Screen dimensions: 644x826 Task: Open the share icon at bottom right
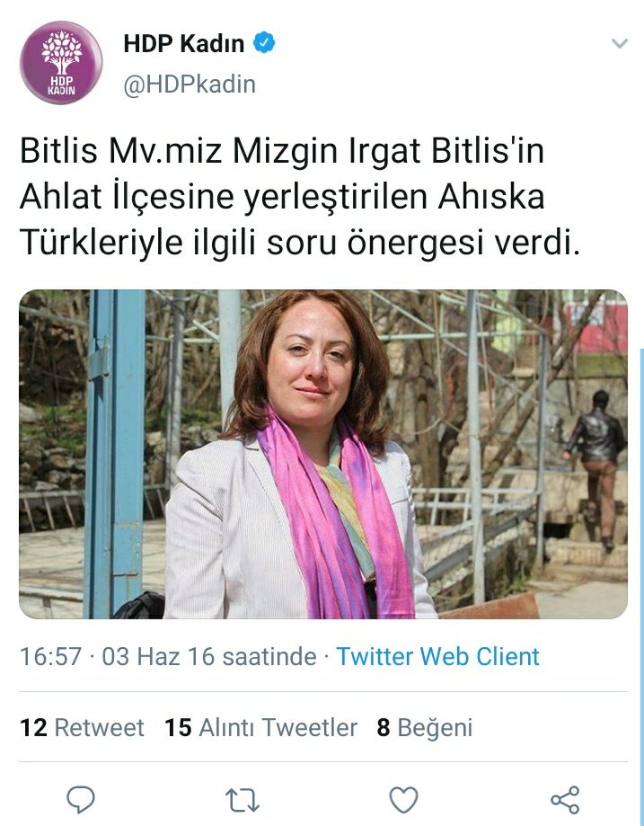565,800
